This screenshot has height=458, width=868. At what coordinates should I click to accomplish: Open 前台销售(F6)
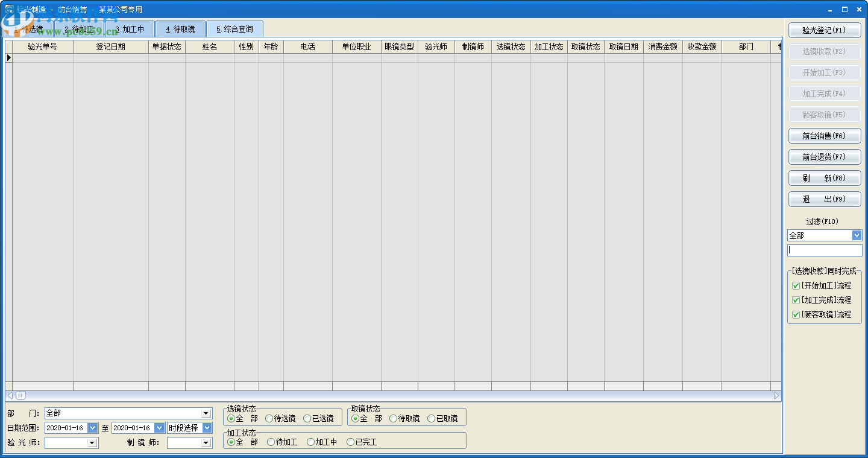825,136
